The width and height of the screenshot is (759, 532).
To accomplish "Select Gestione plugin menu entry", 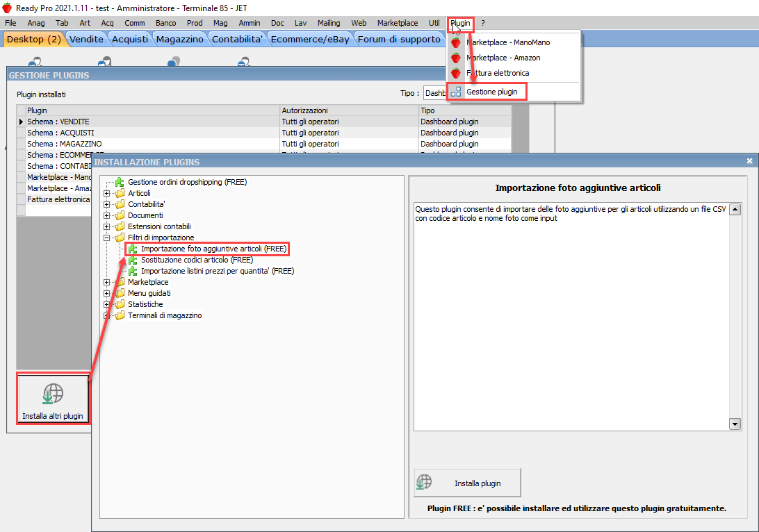I will [x=491, y=92].
